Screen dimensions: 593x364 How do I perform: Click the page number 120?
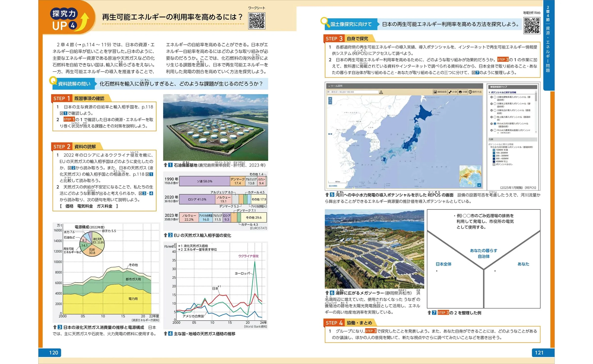tap(54, 353)
